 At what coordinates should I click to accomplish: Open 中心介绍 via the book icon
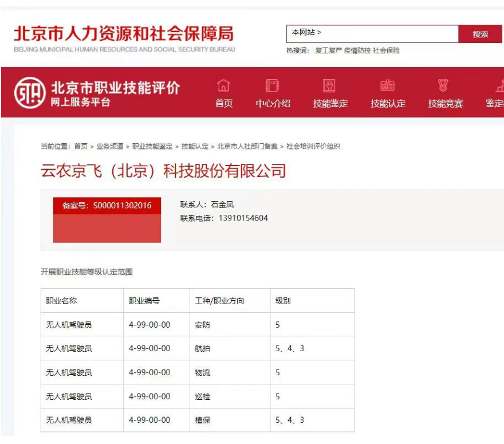coord(273,86)
